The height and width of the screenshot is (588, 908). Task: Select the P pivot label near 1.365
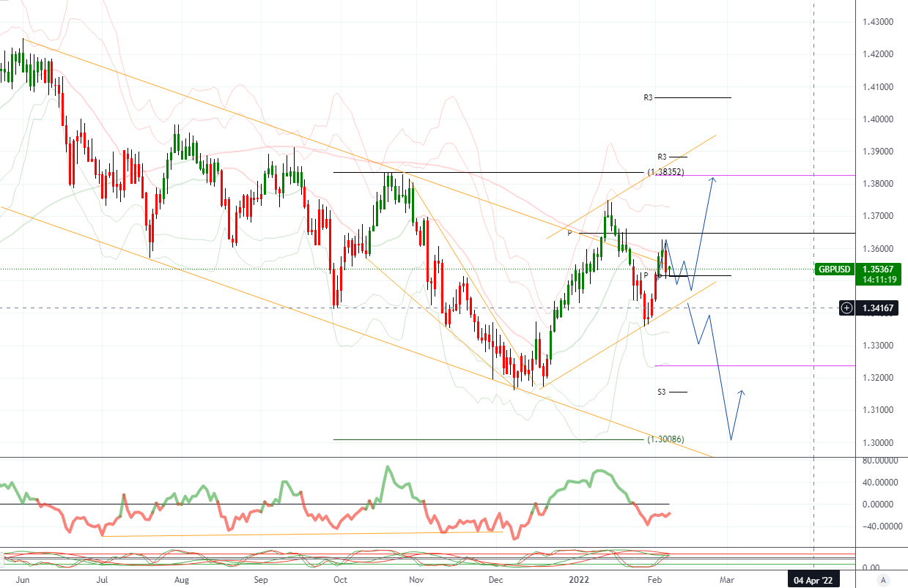(569, 233)
